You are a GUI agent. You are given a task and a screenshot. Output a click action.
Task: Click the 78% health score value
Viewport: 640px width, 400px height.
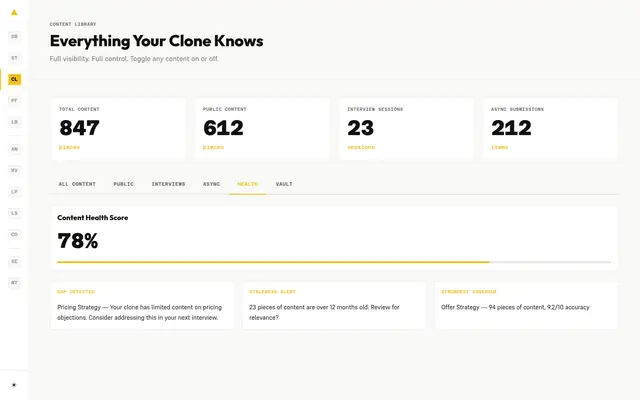pyautogui.click(x=78, y=241)
